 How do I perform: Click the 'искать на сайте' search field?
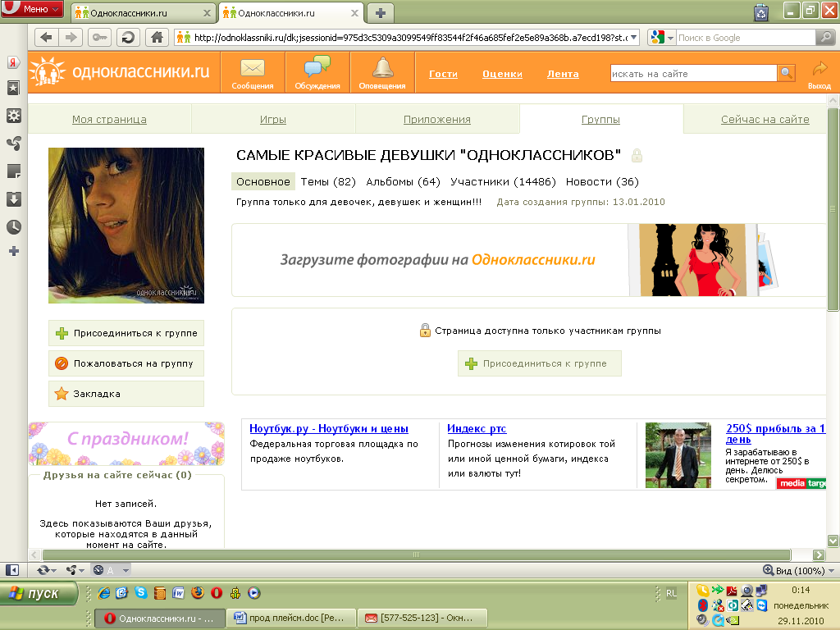(693, 73)
